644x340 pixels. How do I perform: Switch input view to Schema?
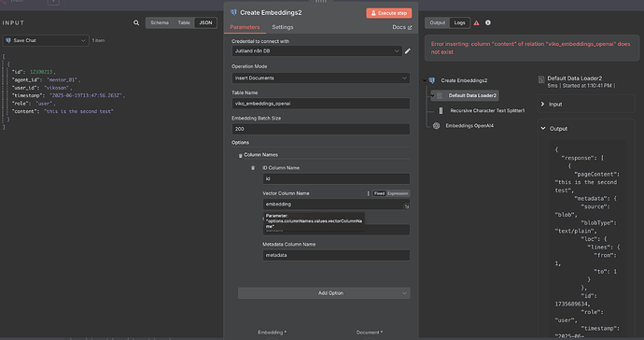(x=160, y=22)
